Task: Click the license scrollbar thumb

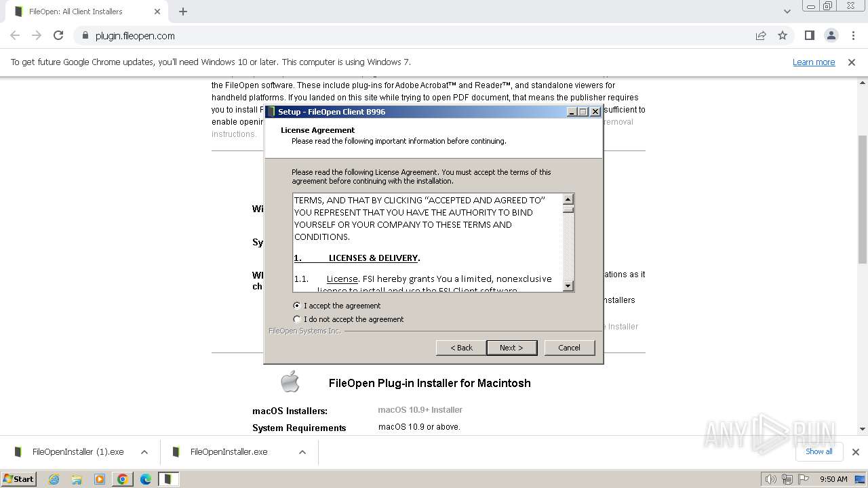Action: [568, 209]
